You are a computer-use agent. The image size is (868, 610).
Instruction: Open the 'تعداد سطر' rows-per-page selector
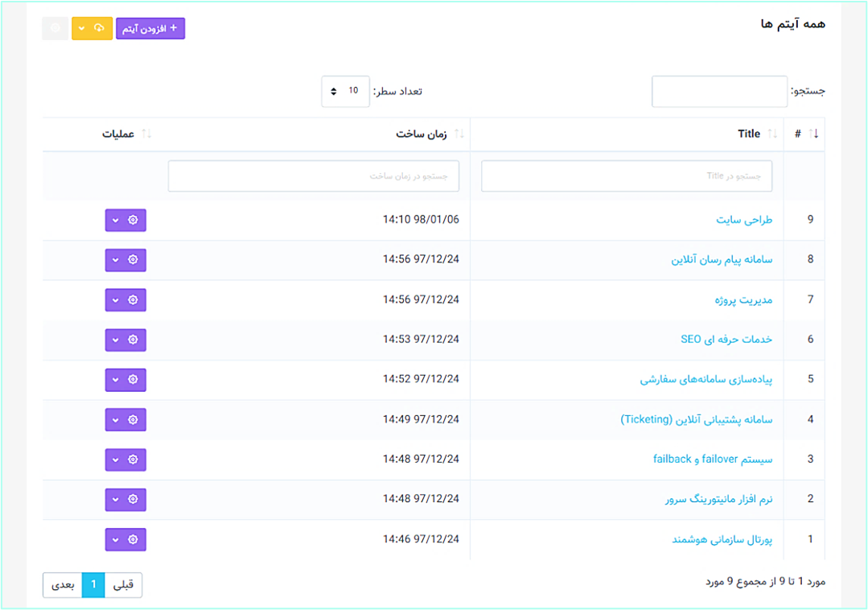coord(345,91)
